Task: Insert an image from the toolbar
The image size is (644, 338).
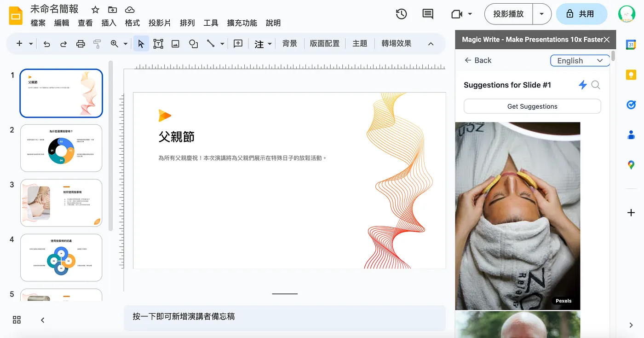Action: 175,44
